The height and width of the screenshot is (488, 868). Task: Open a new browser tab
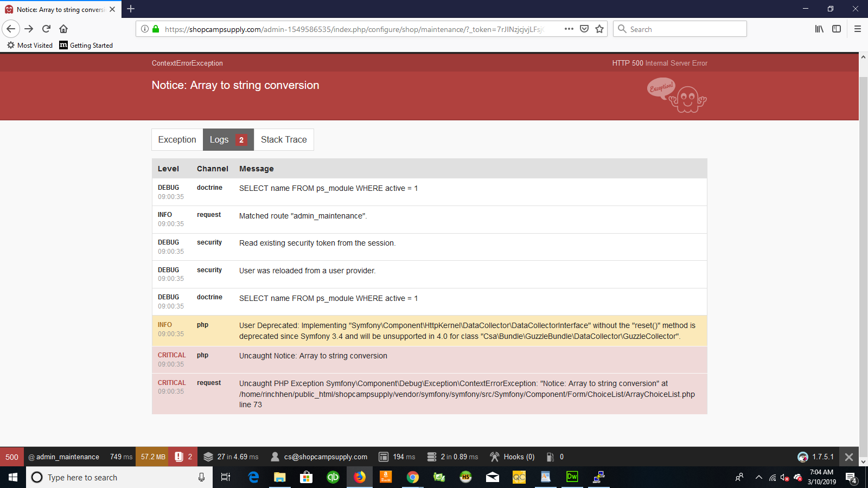(131, 9)
